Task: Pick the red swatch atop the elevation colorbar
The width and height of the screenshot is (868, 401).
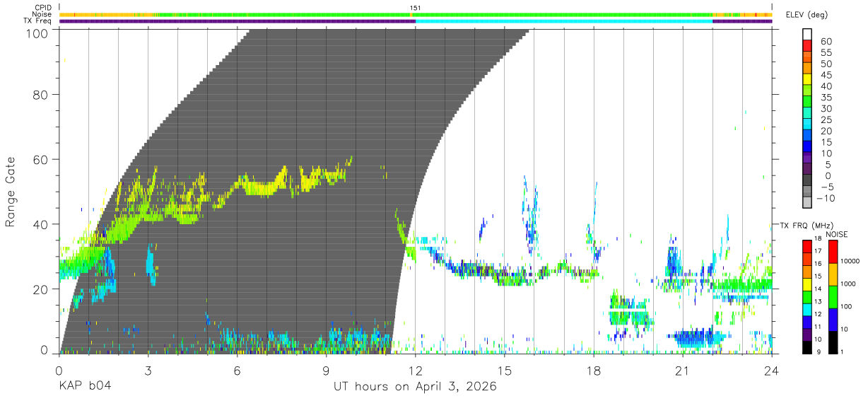Action: point(807,45)
